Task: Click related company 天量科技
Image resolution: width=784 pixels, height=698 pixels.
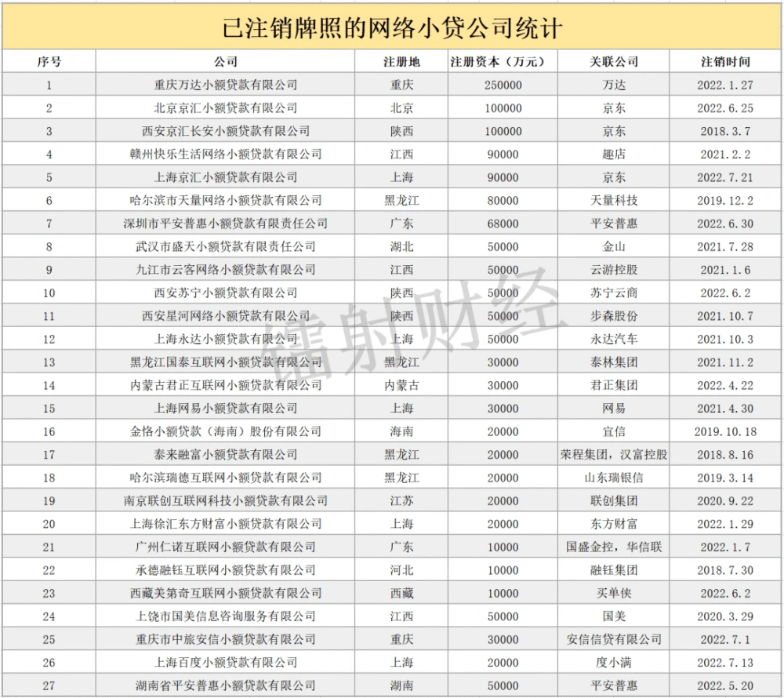Action: tap(614, 201)
